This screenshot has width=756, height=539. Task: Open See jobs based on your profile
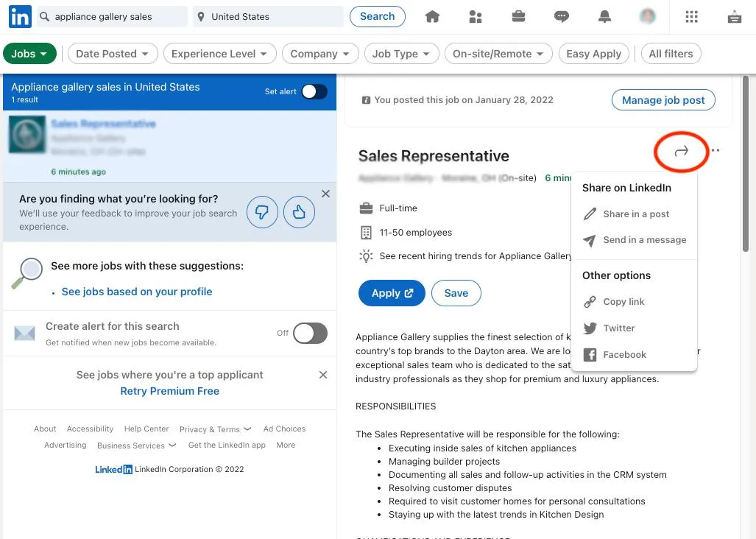[x=137, y=292]
